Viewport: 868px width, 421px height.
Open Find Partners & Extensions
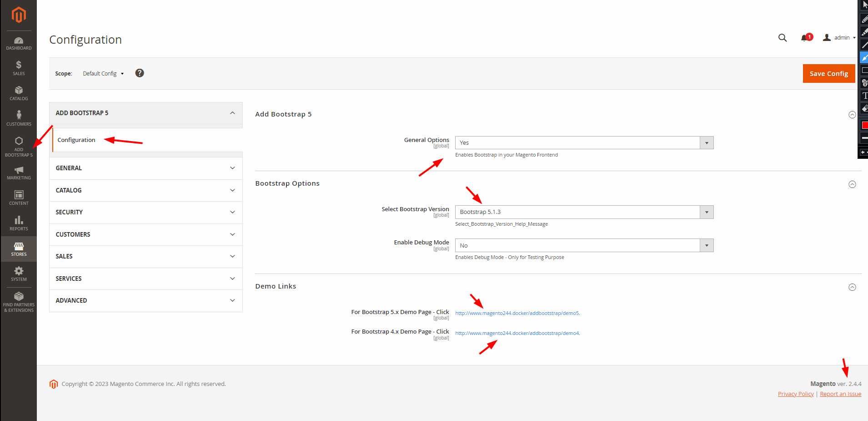tap(19, 302)
